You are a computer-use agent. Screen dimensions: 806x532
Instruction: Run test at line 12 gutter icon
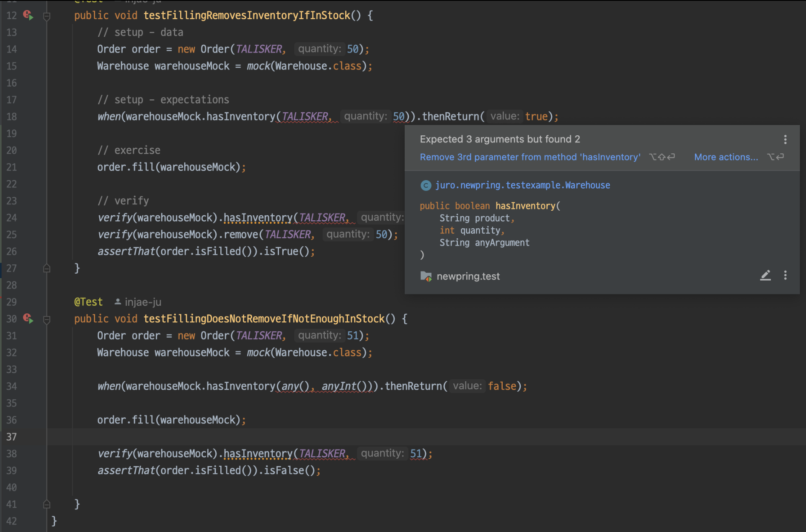pyautogui.click(x=28, y=15)
